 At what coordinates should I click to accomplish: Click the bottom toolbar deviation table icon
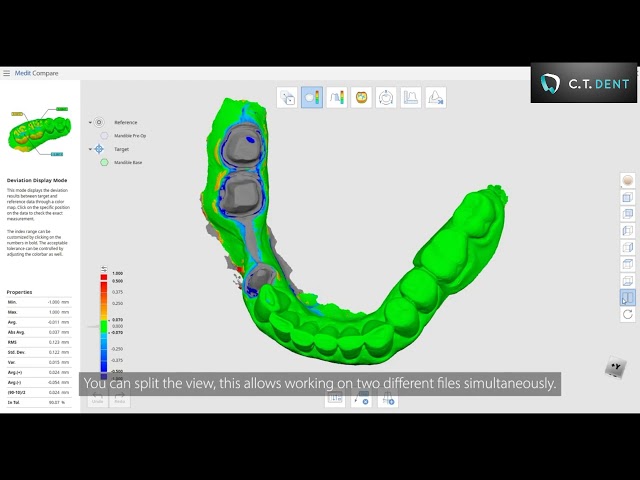(335, 398)
